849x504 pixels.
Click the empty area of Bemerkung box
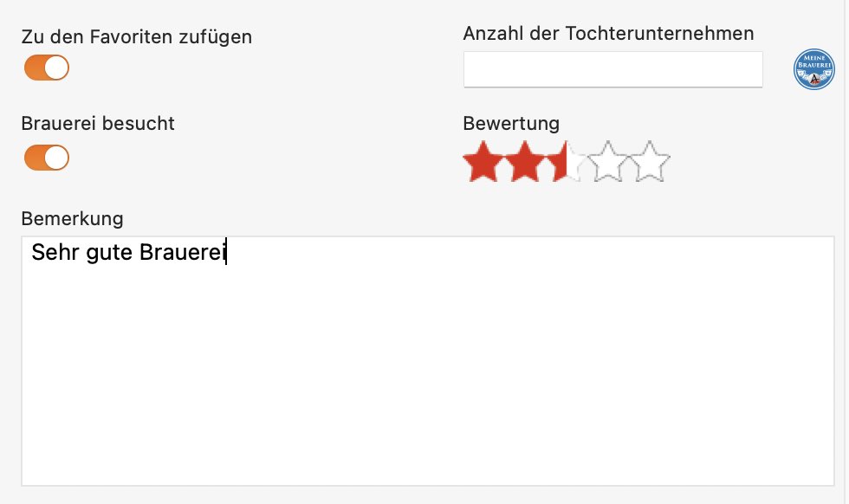(x=428, y=373)
